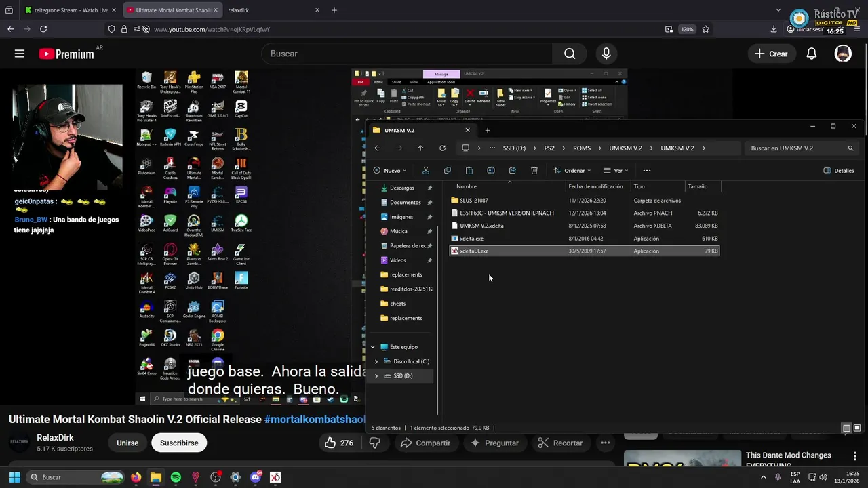Image resolution: width=868 pixels, height=488 pixels.
Task: Select the SLUS-21087 folder
Action: 473,201
